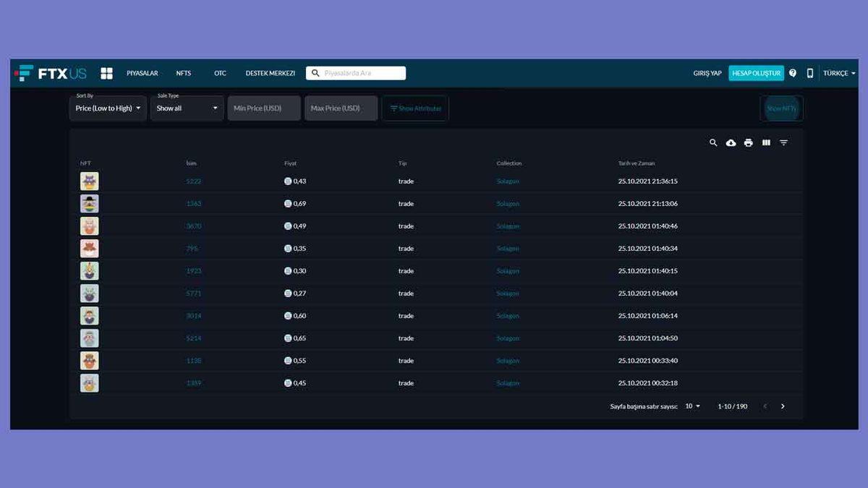Open the help question mark icon
Screen dimensions: 868x488
tap(793, 73)
